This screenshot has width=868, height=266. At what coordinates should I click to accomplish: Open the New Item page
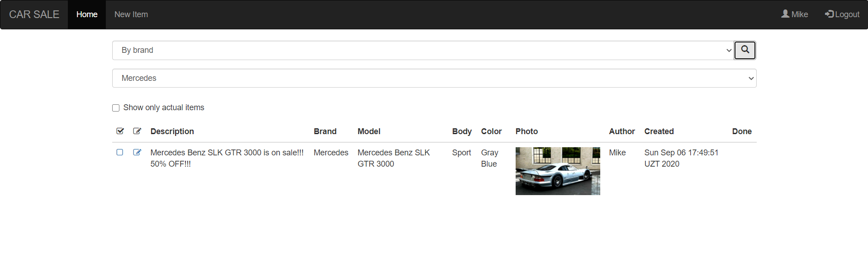point(131,14)
